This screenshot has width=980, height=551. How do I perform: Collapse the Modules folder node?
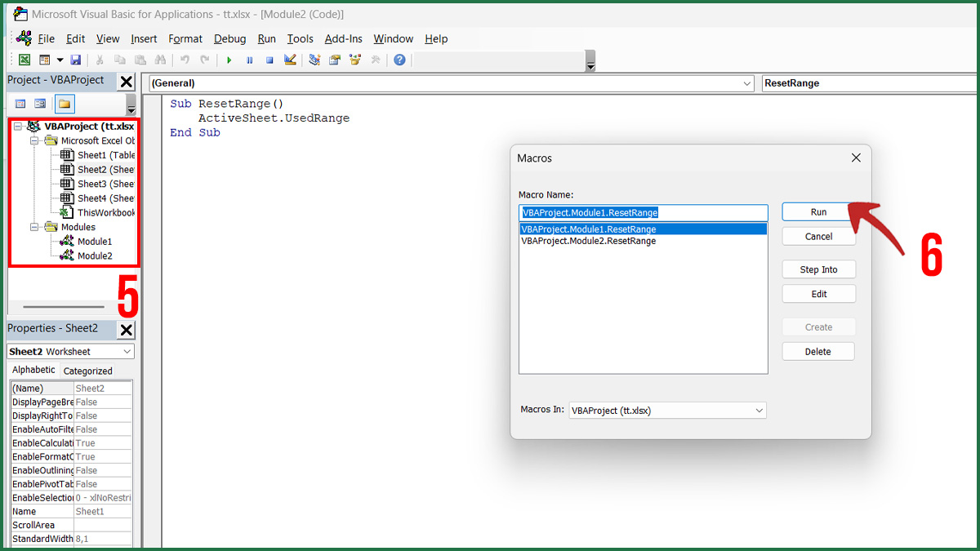pyautogui.click(x=34, y=227)
